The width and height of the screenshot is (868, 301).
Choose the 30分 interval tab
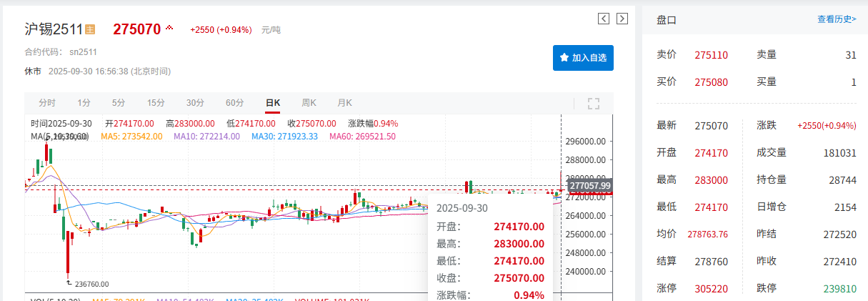[x=195, y=103]
